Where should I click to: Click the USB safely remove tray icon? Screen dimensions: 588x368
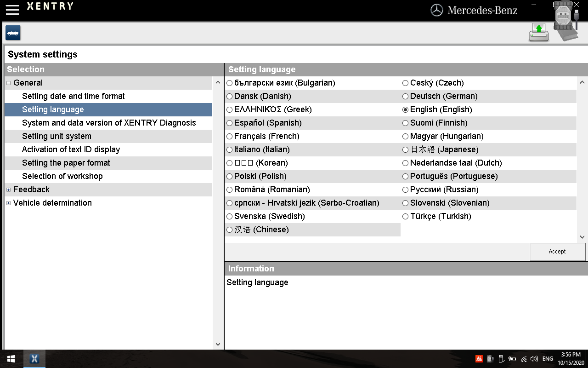(501, 359)
